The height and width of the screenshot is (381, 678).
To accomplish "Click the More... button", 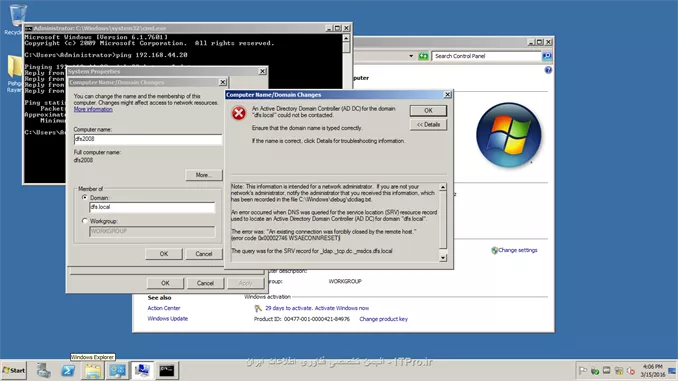I will click(x=204, y=175).
